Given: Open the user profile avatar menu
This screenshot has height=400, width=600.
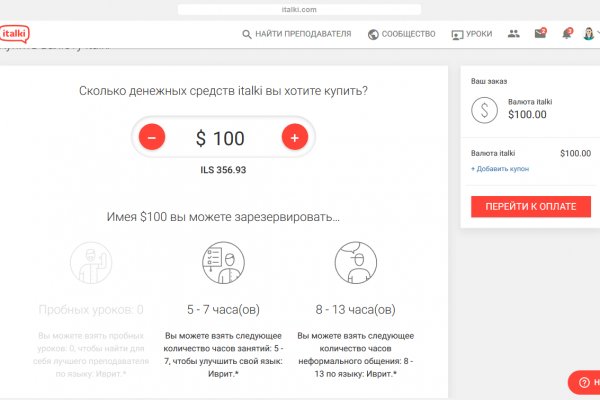Looking at the screenshot, I should [x=590, y=34].
